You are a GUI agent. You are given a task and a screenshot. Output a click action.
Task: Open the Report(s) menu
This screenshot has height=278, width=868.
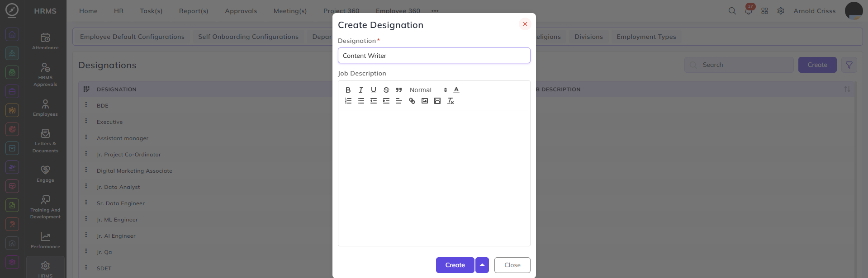click(x=194, y=11)
